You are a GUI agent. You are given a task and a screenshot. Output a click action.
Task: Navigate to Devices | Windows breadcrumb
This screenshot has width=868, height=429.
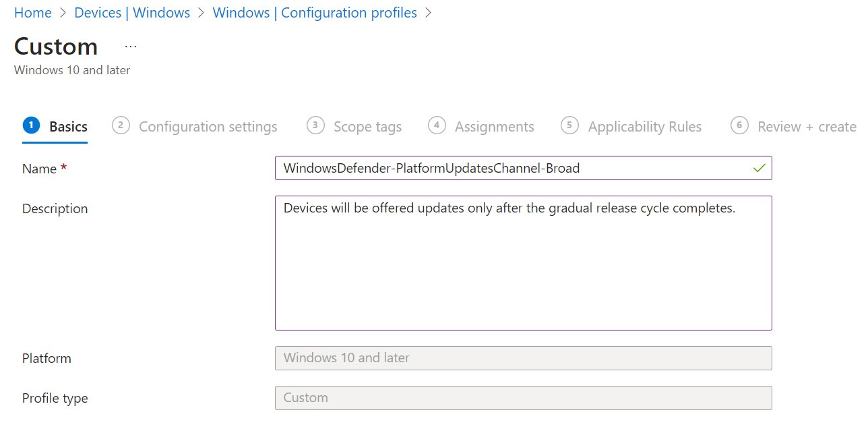(132, 12)
